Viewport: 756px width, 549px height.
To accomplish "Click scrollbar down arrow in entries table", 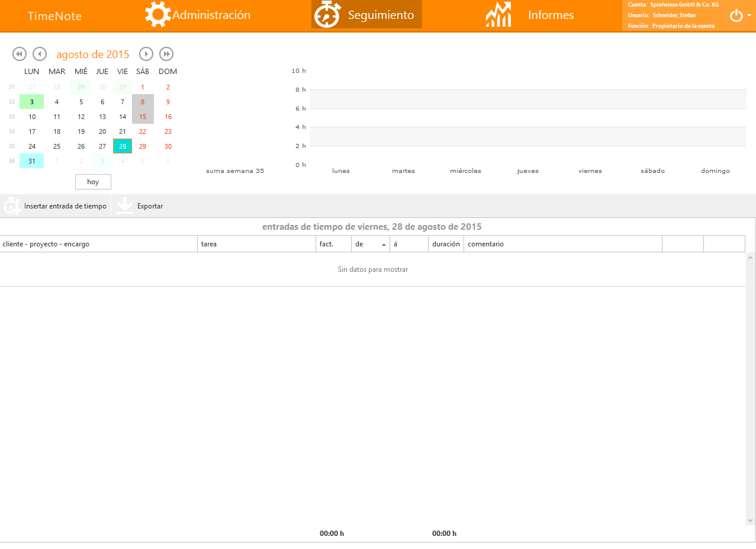I will point(751,520).
